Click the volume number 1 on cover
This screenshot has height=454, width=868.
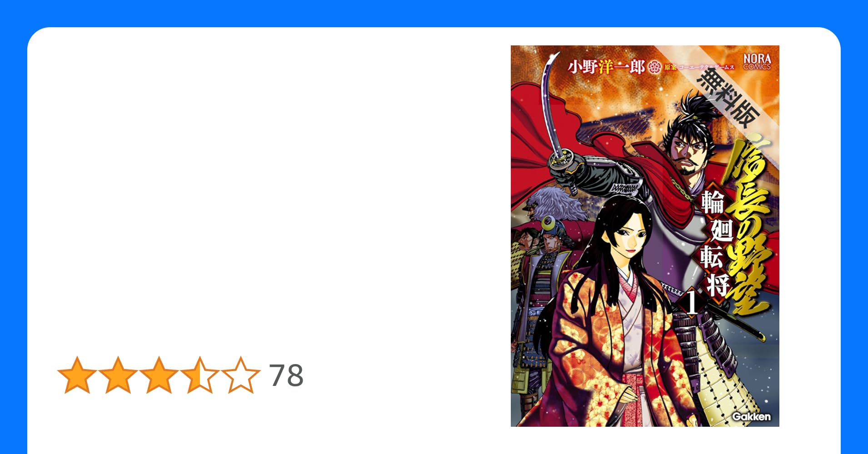click(691, 303)
